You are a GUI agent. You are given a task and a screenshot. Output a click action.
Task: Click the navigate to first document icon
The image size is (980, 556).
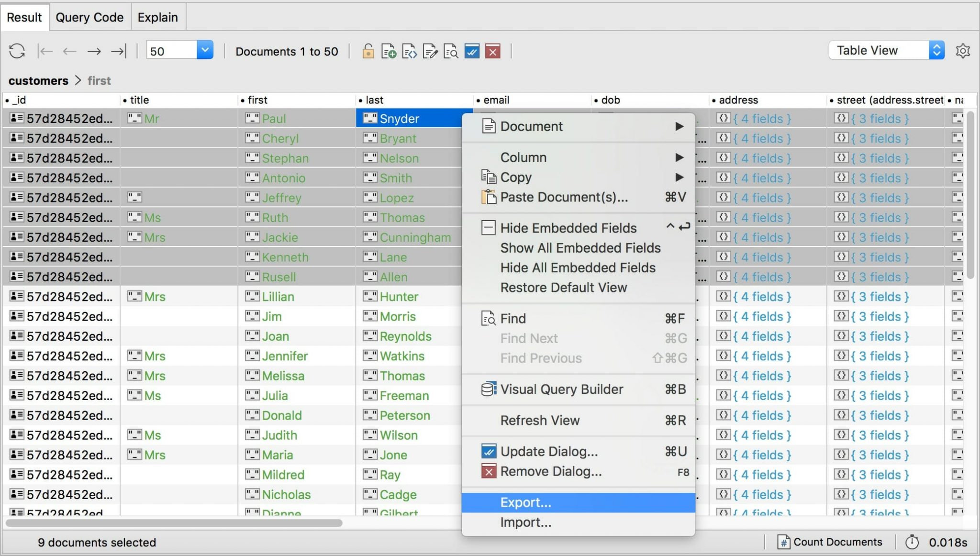(45, 51)
